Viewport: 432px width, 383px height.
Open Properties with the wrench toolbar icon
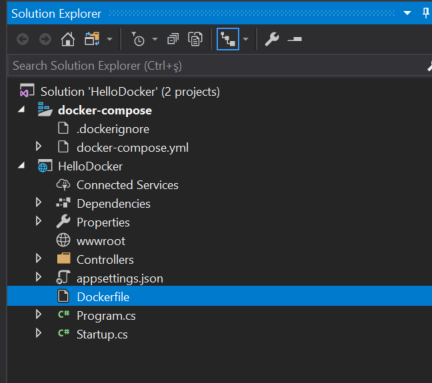point(272,39)
